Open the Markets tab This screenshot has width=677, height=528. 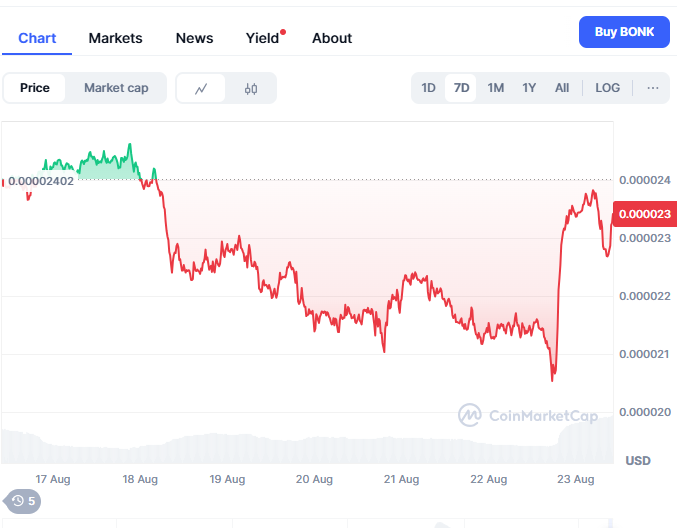pyautogui.click(x=115, y=38)
